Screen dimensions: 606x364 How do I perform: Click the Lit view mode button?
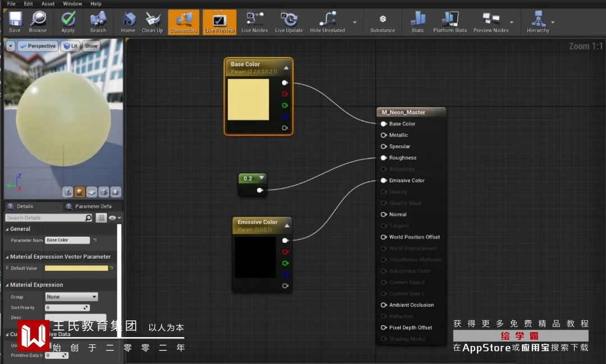[71, 46]
